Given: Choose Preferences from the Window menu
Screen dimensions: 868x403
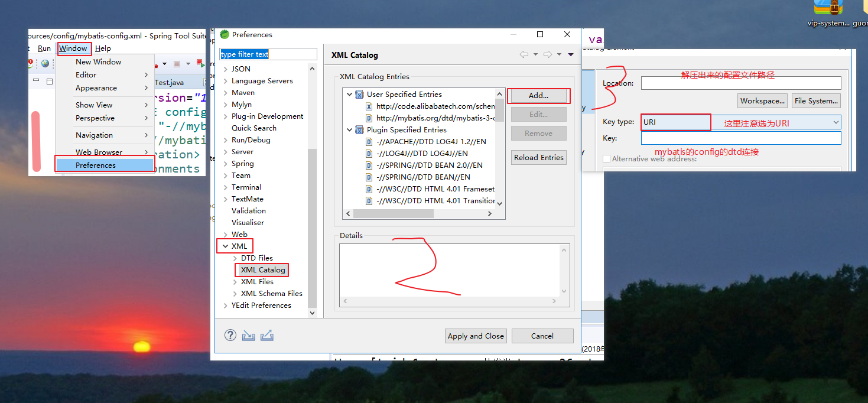Looking at the screenshot, I should [105, 165].
